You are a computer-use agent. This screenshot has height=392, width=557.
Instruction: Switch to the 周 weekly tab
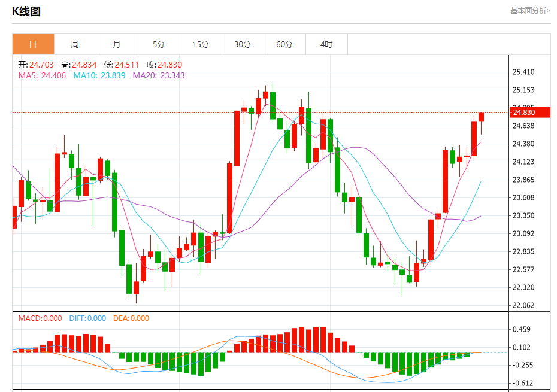[x=75, y=44]
